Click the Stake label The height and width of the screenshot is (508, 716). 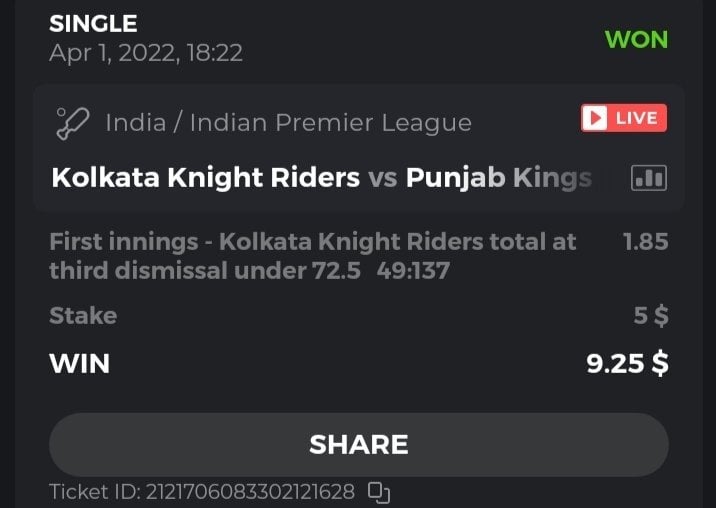click(x=83, y=316)
